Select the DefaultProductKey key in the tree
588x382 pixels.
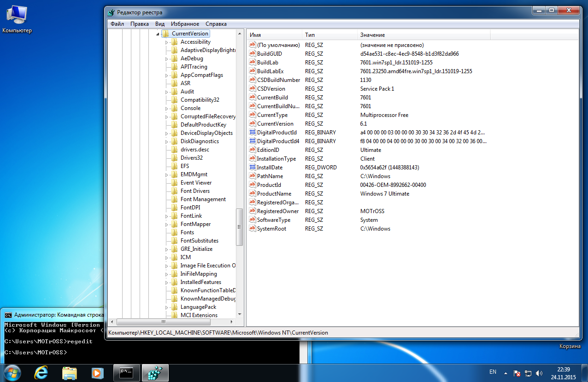click(203, 125)
